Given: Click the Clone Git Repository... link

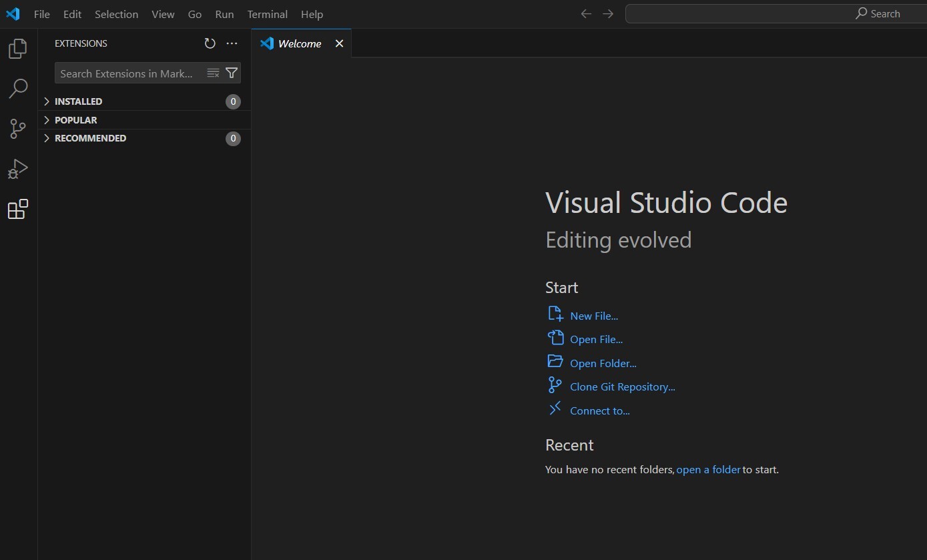Looking at the screenshot, I should click(623, 386).
